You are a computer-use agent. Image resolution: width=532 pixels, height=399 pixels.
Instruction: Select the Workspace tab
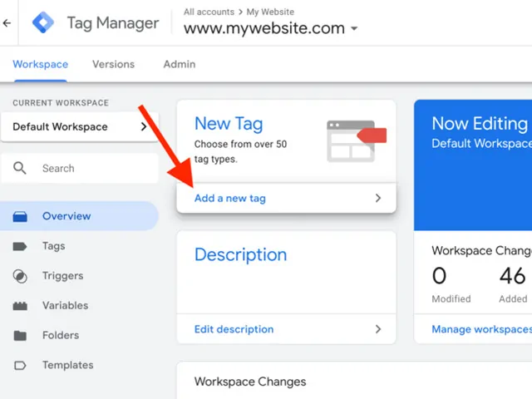[x=41, y=64]
